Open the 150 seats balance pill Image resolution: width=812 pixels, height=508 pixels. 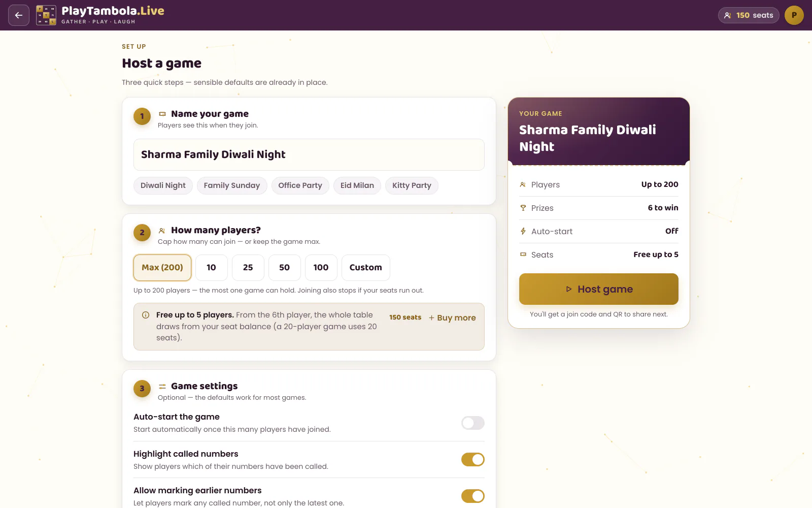pos(749,15)
